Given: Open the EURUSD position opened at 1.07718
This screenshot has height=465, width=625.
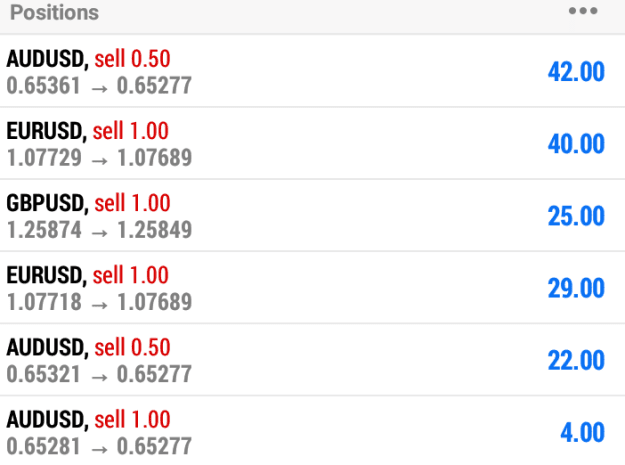Looking at the screenshot, I should pyautogui.click(x=312, y=288).
